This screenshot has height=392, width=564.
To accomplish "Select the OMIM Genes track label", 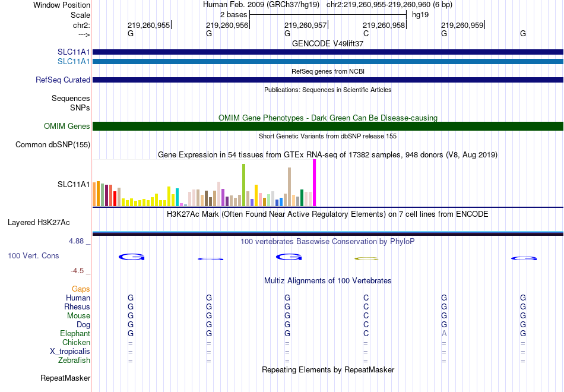I will pyautogui.click(x=66, y=127).
